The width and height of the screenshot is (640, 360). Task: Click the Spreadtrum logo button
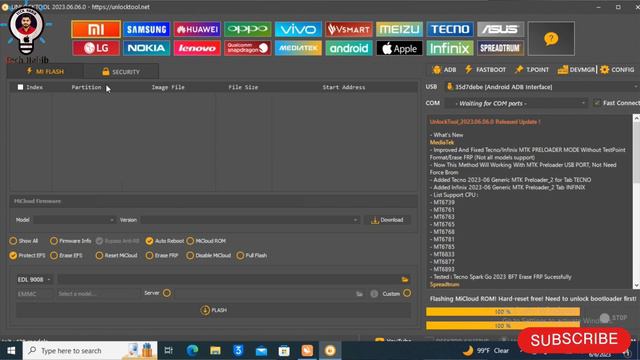pos(500,48)
